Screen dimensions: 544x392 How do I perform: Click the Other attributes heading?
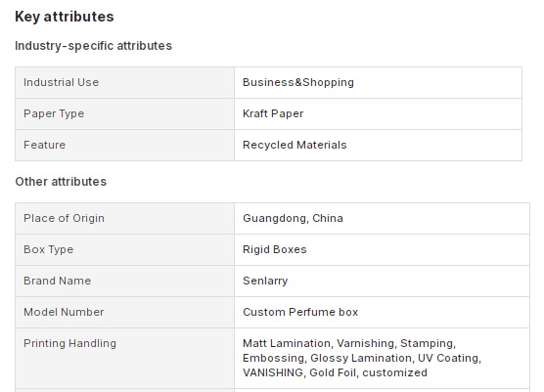(61, 182)
